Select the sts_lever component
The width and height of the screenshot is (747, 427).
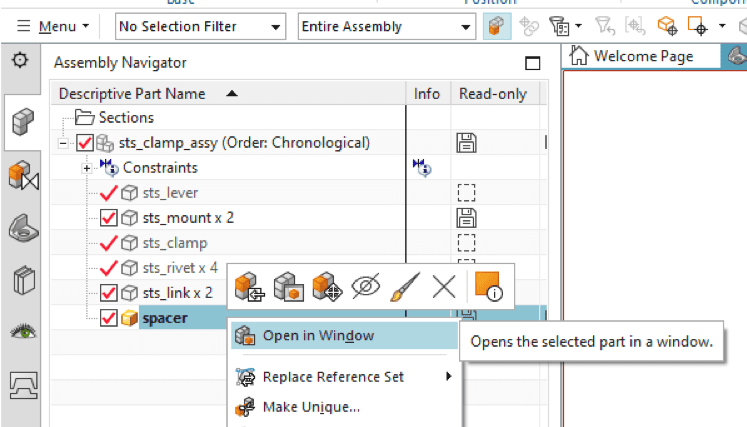(170, 193)
